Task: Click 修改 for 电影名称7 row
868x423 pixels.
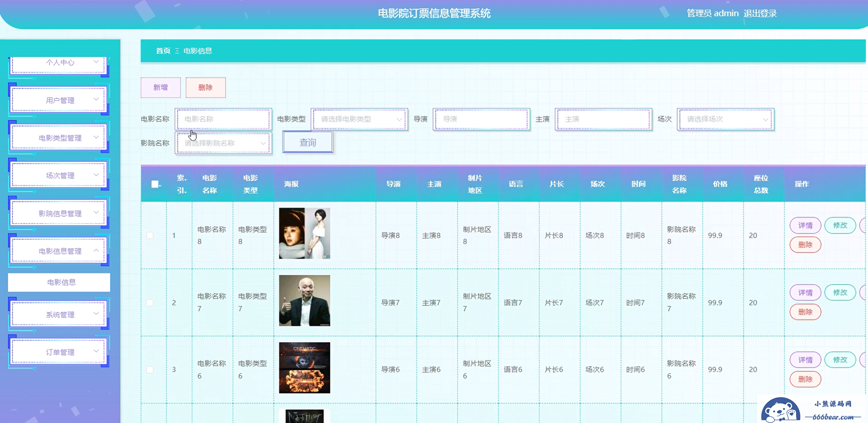Action: coord(840,292)
